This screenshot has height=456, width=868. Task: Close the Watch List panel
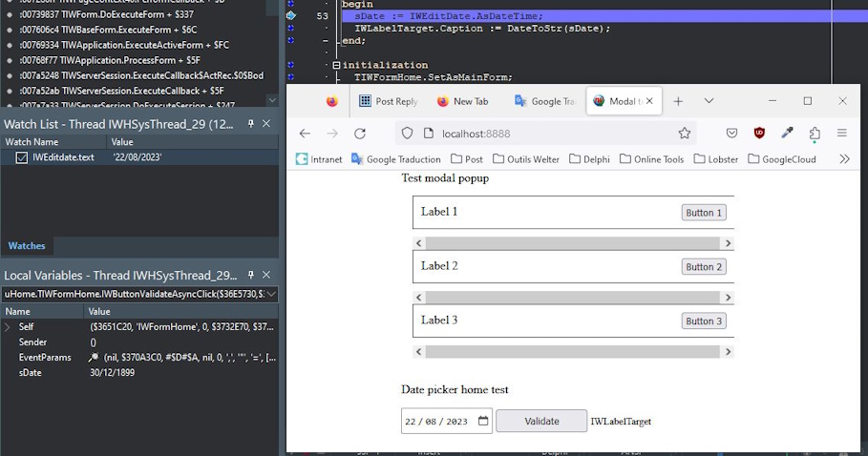click(266, 124)
